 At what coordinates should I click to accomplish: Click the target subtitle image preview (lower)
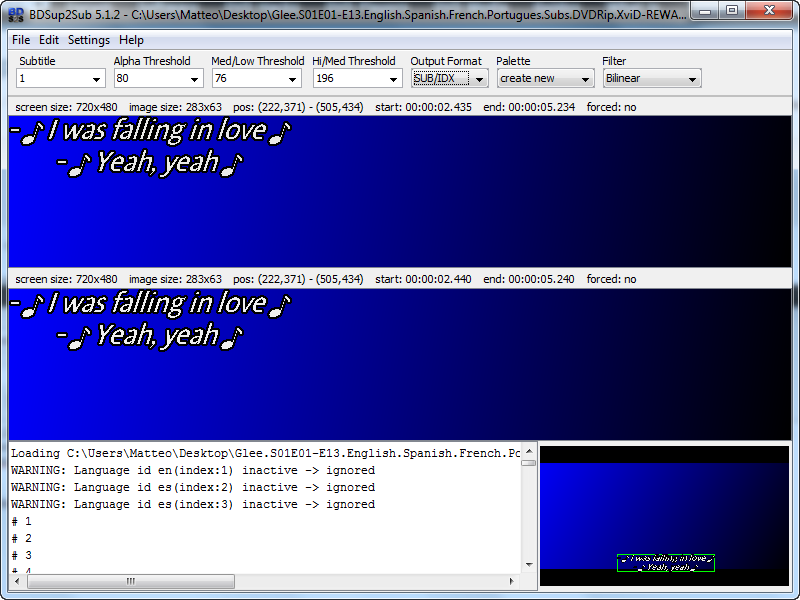click(x=400, y=364)
